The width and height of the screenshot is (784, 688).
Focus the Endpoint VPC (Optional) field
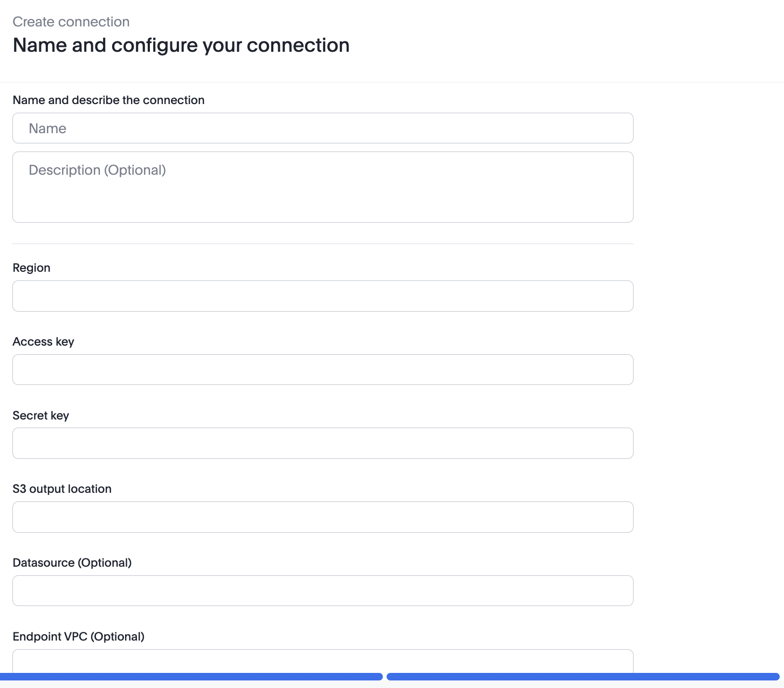(322, 662)
